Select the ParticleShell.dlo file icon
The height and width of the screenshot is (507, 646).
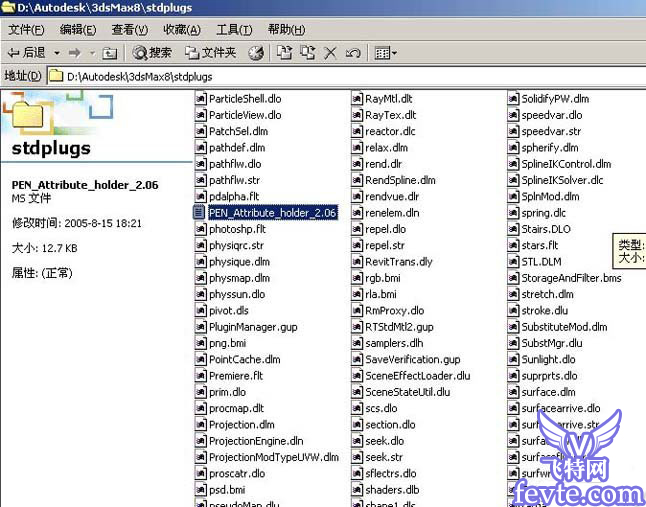coord(200,98)
